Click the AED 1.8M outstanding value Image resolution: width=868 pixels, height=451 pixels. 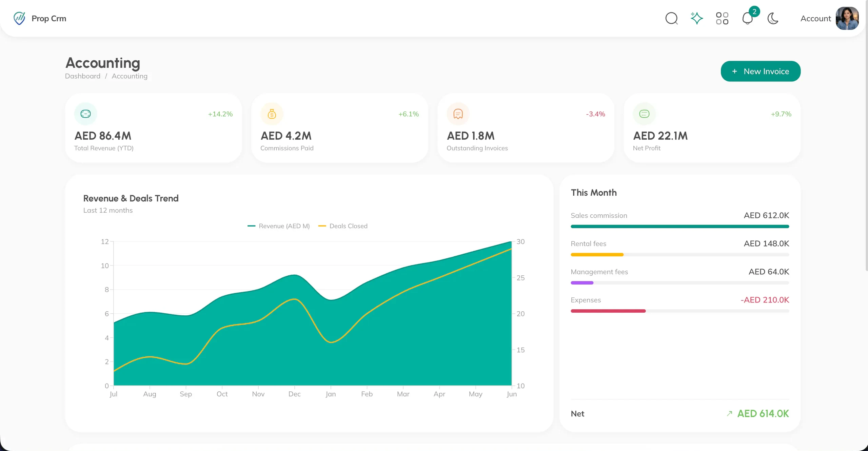(x=471, y=136)
